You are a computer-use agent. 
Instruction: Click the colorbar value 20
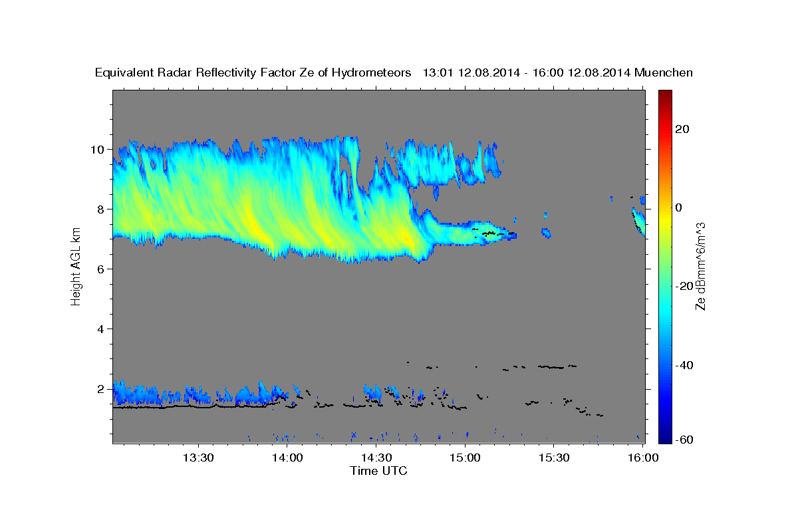coord(684,129)
